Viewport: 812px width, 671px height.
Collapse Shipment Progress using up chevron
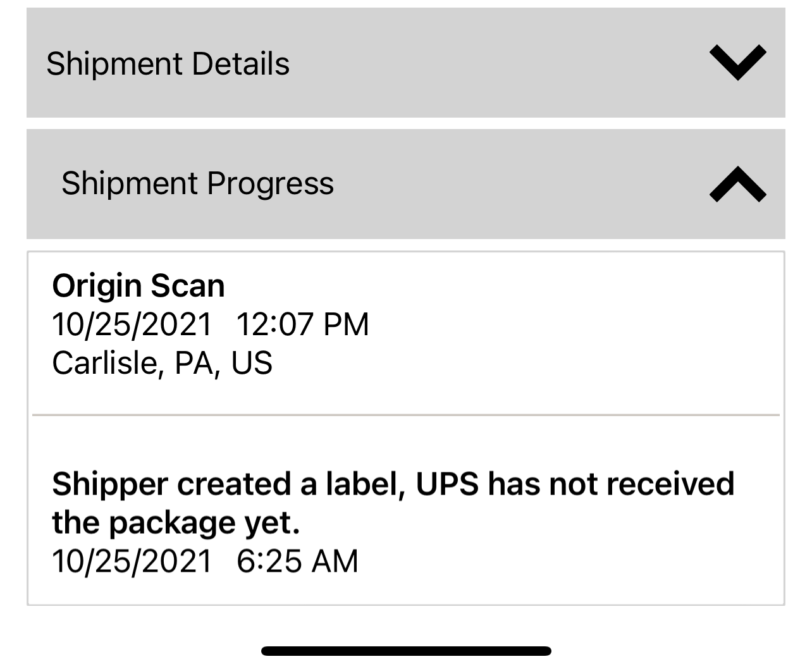point(737,184)
